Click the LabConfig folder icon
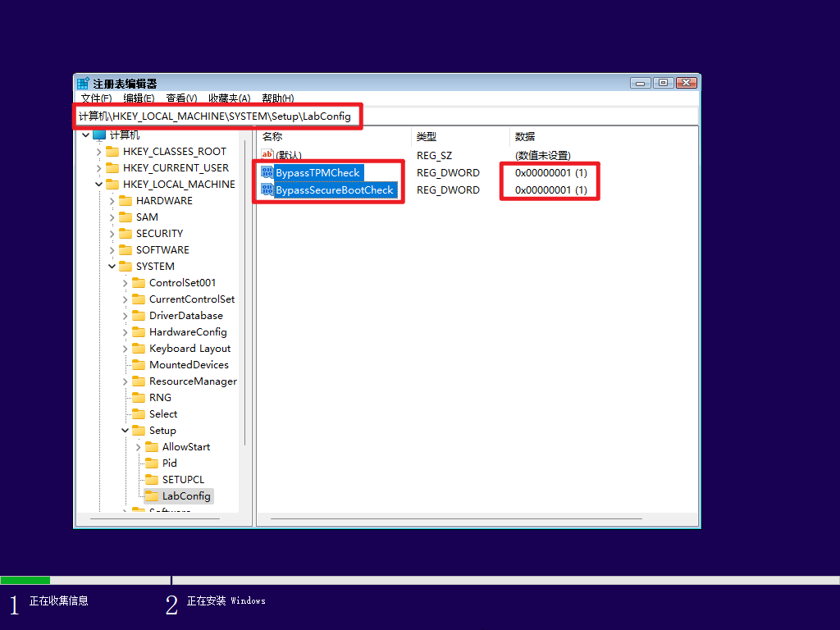The height and width of the screenshot is (630, 840). [x=152, y=495]
